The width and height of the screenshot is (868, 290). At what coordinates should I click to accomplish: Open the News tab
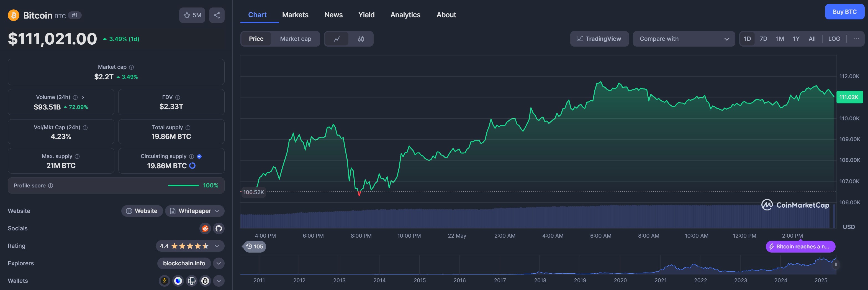pos(333,15)
